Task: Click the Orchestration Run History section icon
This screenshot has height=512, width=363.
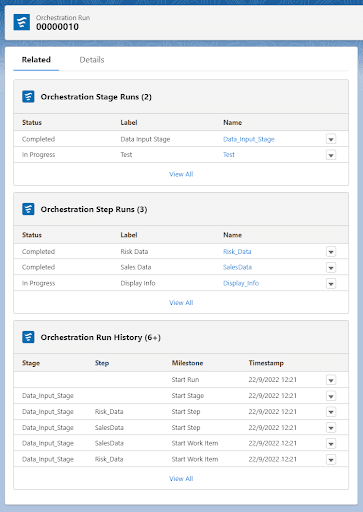Action: click(x=28, y=337)
